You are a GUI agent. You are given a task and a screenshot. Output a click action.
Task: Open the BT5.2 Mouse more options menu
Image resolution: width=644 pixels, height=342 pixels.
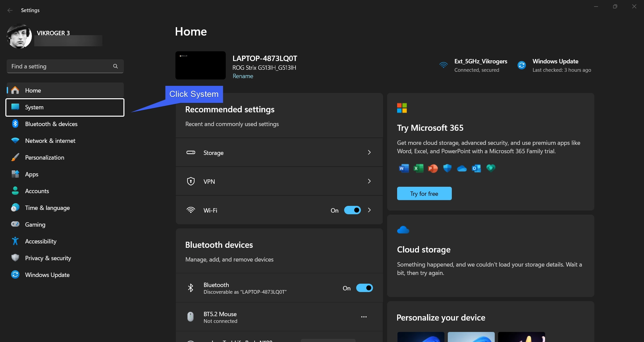tap(364, 317)
